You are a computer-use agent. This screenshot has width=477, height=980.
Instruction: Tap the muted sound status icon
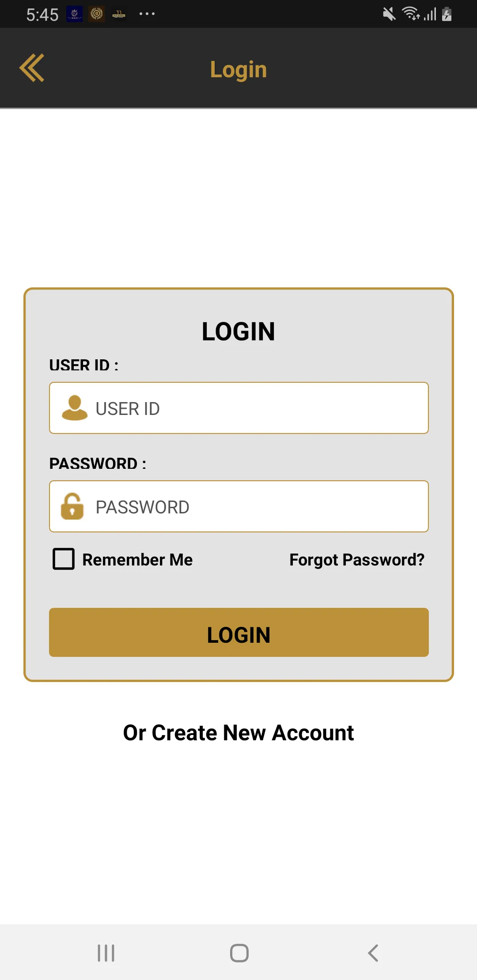pyautogui.click(x=389, y=14)
